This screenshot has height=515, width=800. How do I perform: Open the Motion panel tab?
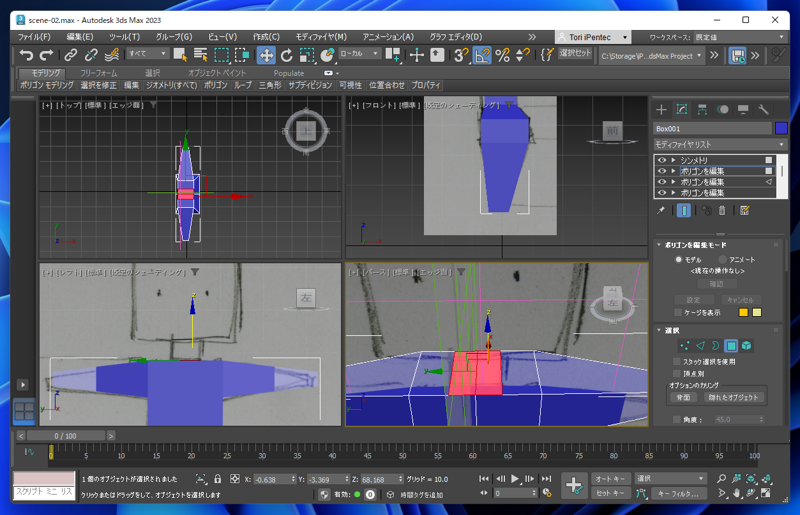tap(722, 109)
